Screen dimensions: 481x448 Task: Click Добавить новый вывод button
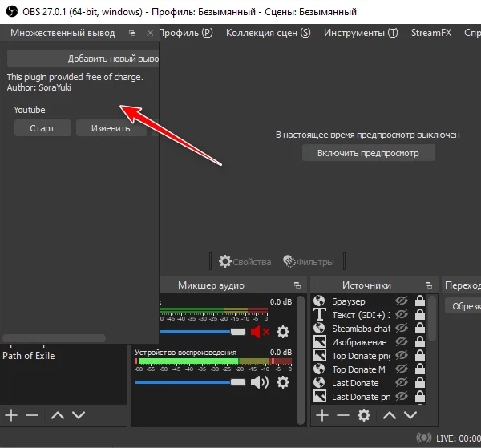click(x=83, y=59)
